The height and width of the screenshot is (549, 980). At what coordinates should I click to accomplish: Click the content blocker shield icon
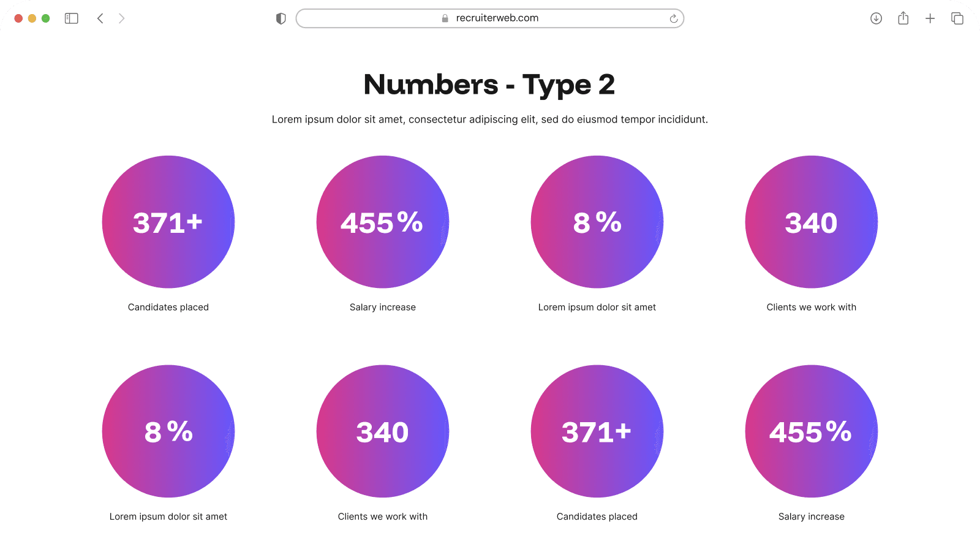coord(280,18)
